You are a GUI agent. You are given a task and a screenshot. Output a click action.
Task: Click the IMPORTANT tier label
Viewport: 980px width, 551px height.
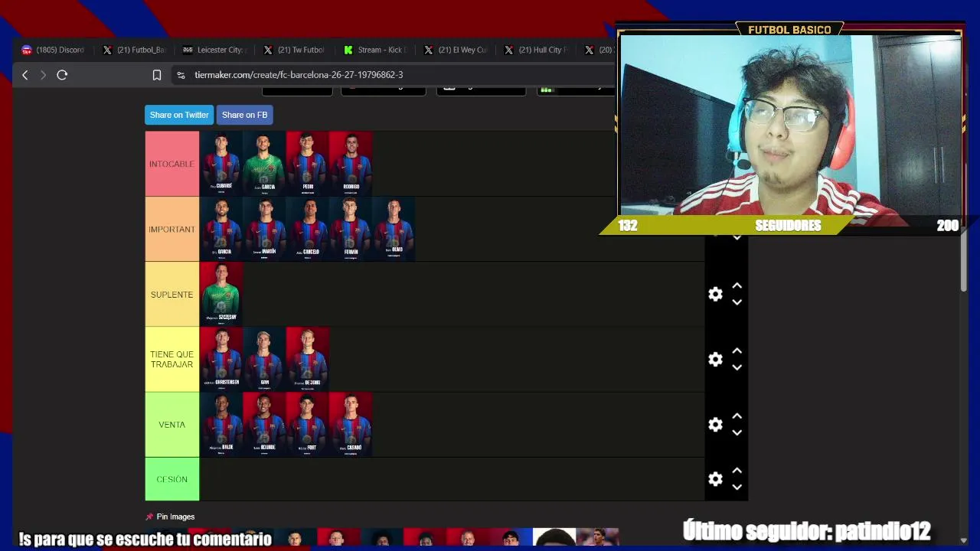(x=172, y=229)
